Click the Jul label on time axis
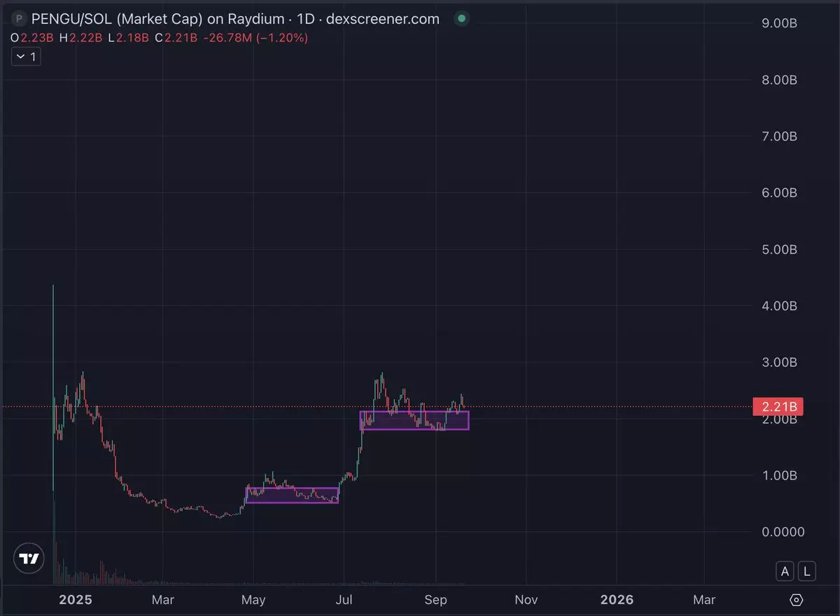Image resolution: width=840 pixels, height=616 pixels. point(344,600)
